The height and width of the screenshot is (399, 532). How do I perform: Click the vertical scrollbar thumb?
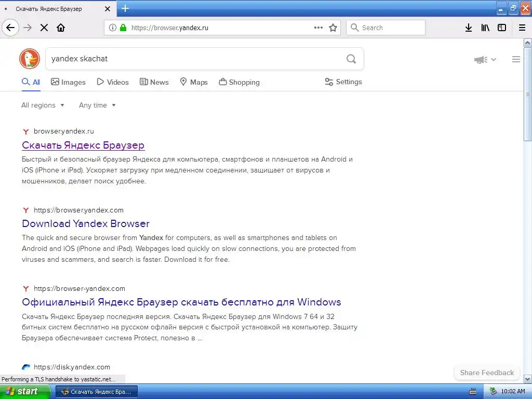[528, 94]
